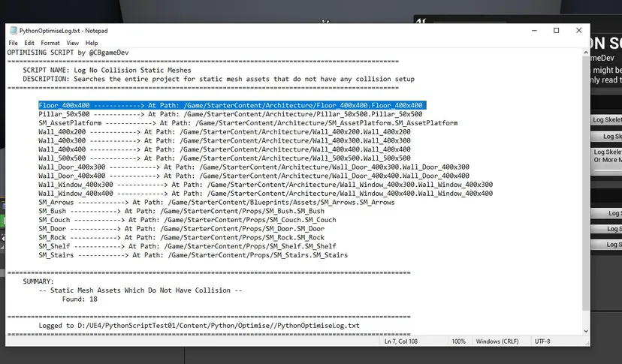Click the Ln 7, Col 108 status entry
The image size is (622, 364).
point(400,341)
